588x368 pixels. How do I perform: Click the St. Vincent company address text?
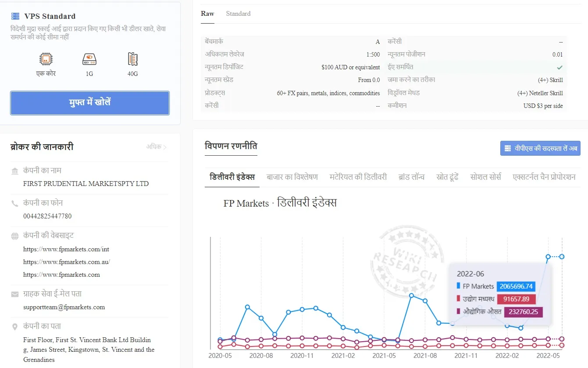click(x=89, y=350)
